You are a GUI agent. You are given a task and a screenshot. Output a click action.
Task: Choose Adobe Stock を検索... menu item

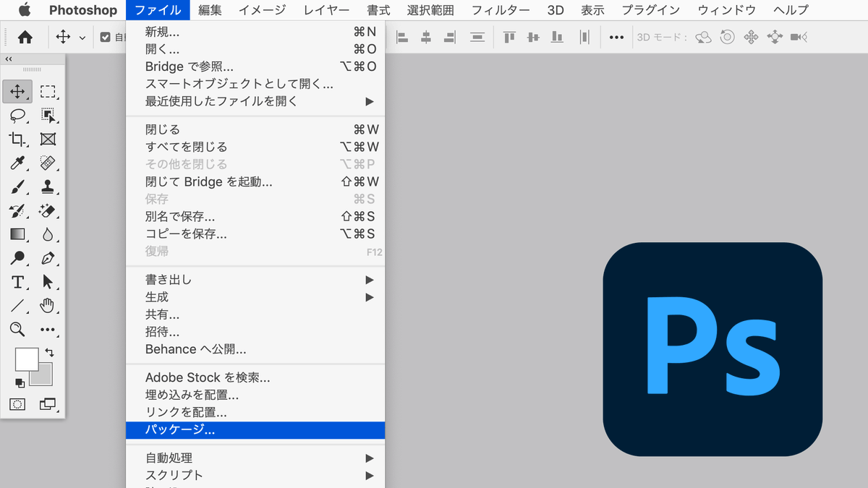tap(255, 378)
